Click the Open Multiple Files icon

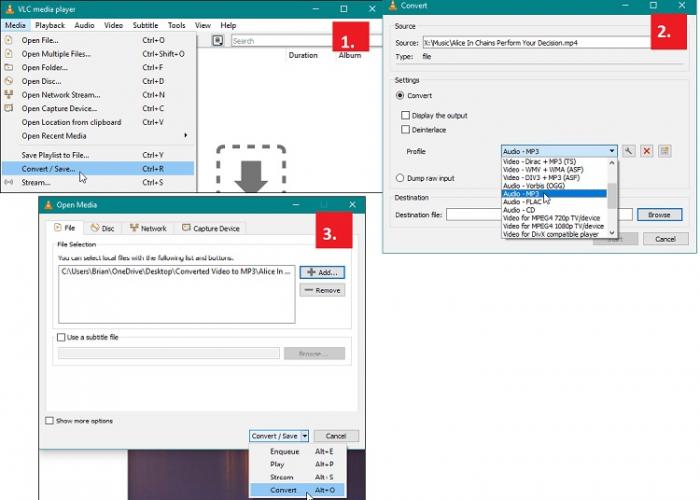(8, 54)
